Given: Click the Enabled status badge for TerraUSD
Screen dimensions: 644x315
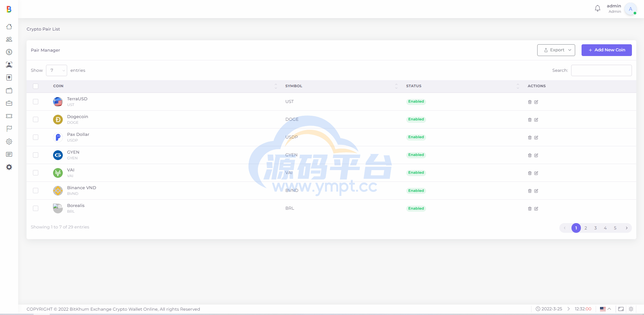Looking at the screenshot, I should [x=416, y=102].
